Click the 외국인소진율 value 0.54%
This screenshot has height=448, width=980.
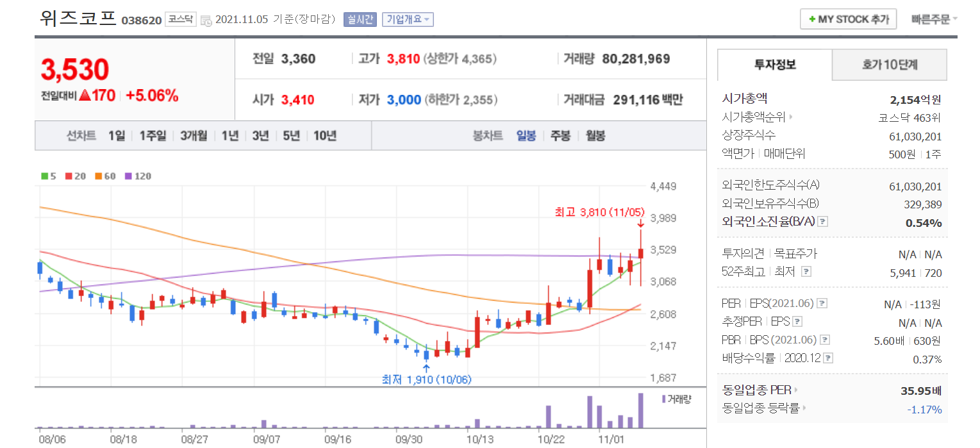click(x=924, y=223)
